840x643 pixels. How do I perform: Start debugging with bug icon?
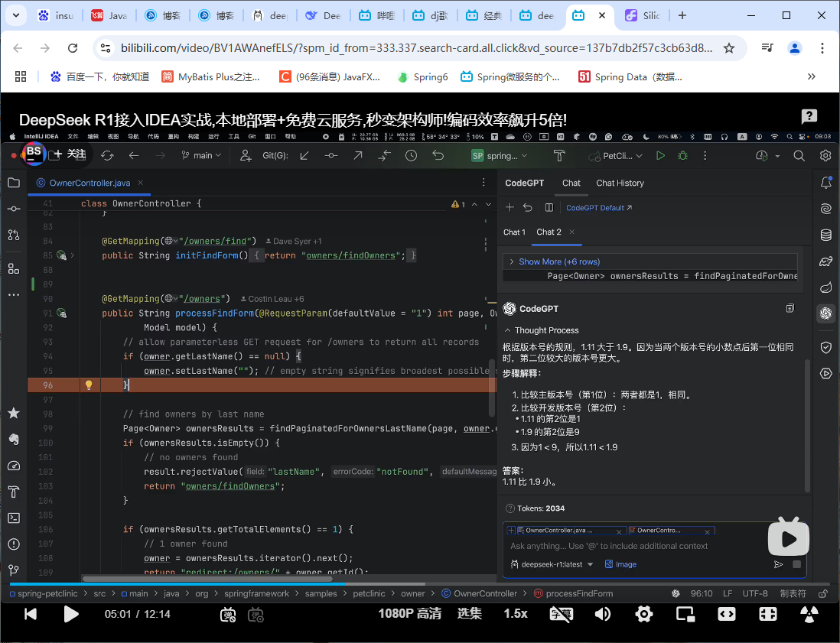(682, 155)
